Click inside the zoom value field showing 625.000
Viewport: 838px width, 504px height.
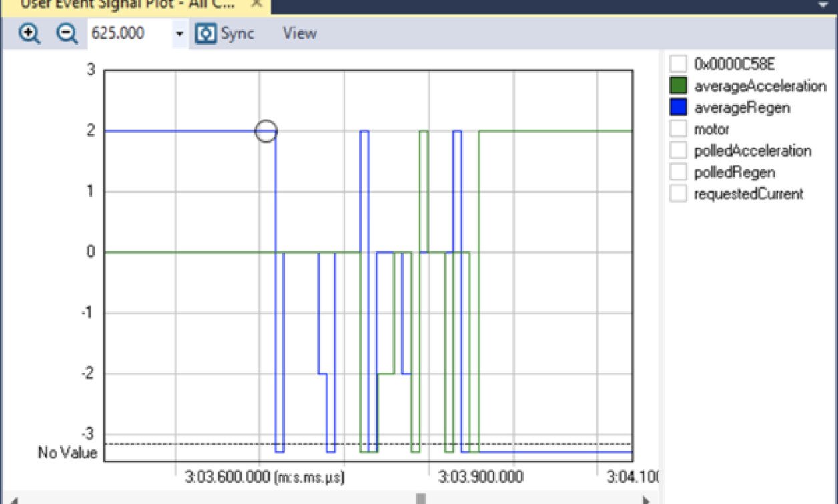coord(123,33)
